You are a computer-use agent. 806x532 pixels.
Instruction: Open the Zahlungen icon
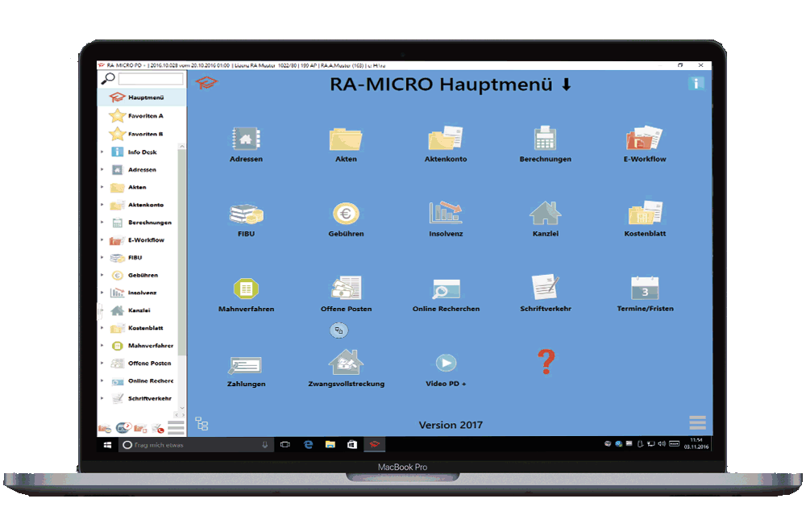245,365
